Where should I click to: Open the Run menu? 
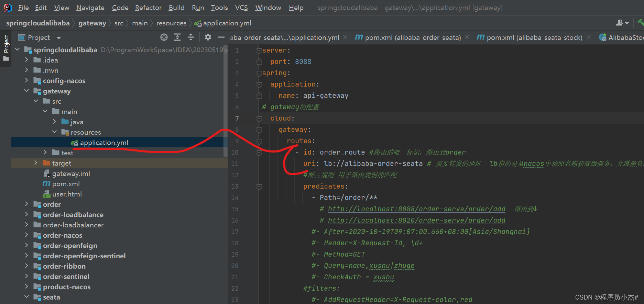(198, 8)
